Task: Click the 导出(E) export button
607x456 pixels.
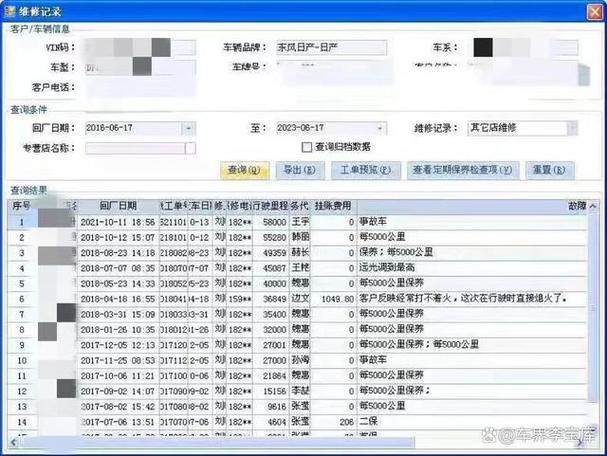Action: [x=300, y=170]
